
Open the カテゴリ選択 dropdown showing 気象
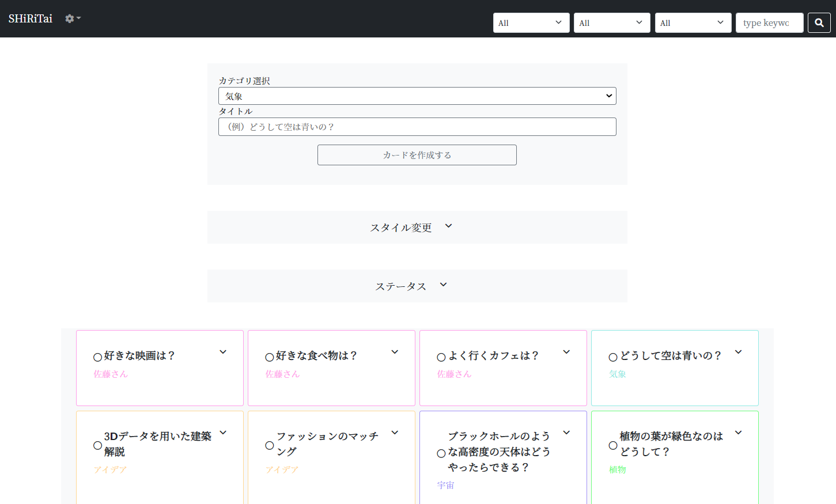pyautogui.click(x=417, y=96)
